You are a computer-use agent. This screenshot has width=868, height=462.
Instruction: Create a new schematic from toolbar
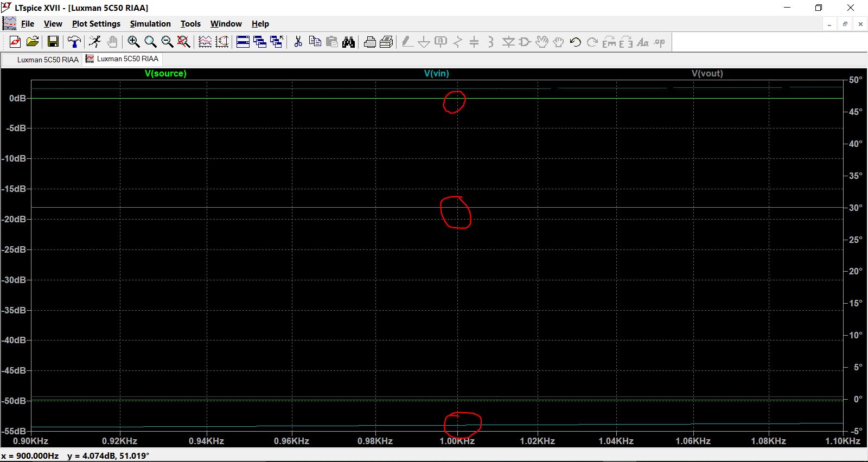click(x=15, y=42)
